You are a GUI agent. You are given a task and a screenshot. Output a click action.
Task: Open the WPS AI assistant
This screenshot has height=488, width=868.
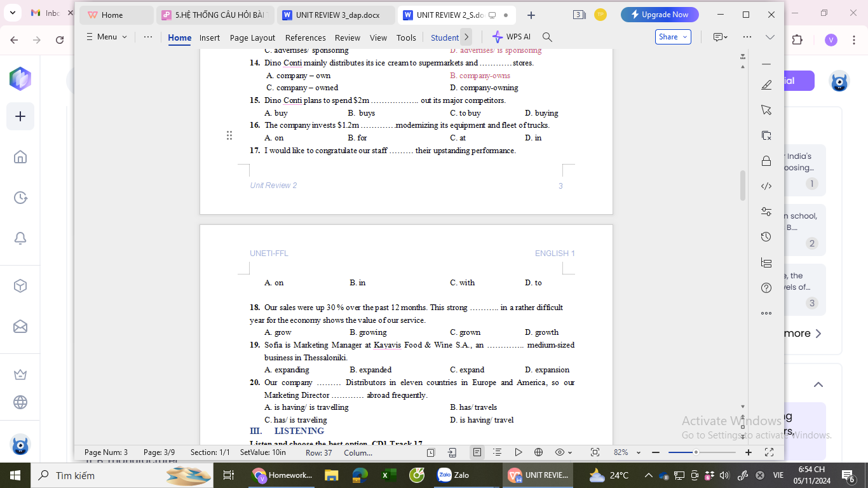coord(512,37)
